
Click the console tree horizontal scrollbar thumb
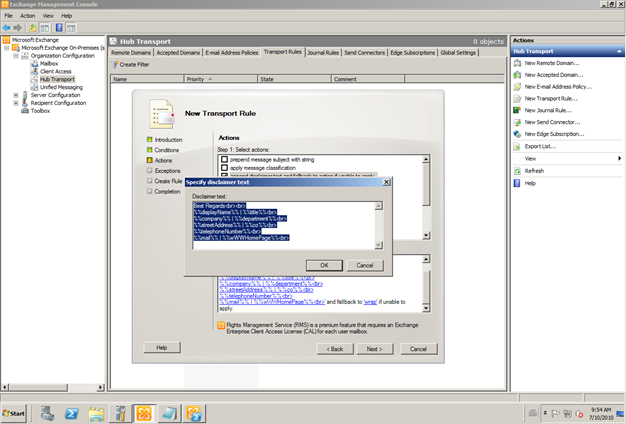point(38,387)
